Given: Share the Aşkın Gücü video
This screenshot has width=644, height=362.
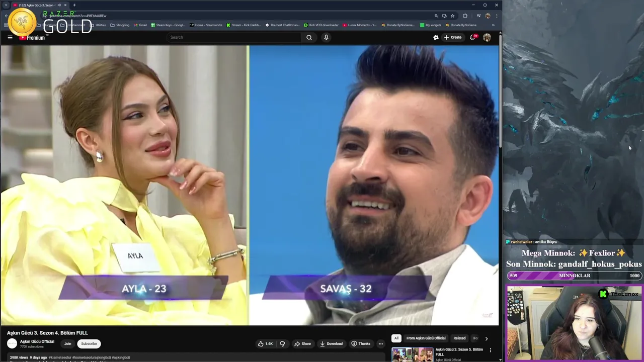Looking at the screenshot, I should (x=302, y=344).
